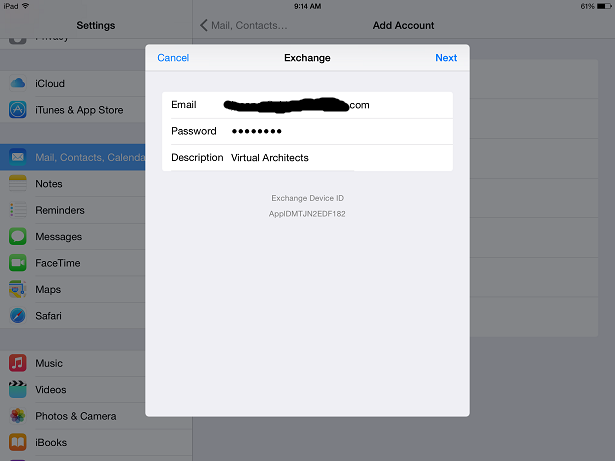Cancel the Exchange account setup
Screen dimensions: 615x461
click(x=173, y=58)
